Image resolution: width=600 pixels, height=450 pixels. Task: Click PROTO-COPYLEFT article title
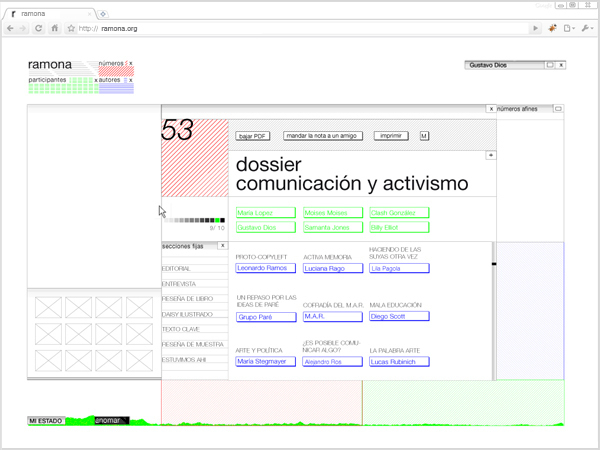click(x=261, y=257)
